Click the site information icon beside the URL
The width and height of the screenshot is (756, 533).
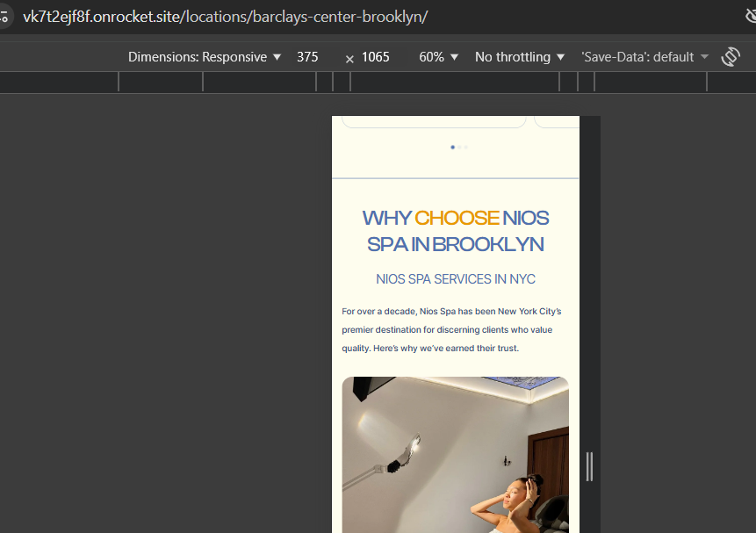coord(4,17)
